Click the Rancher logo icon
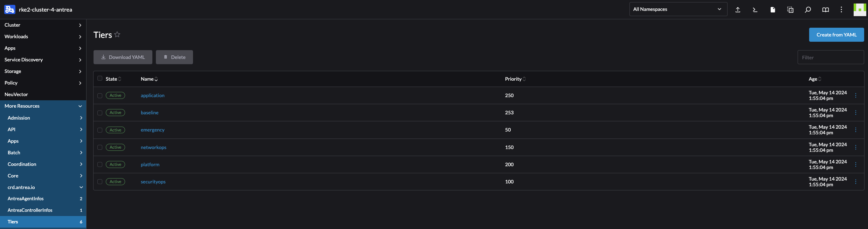 (10, 9)
